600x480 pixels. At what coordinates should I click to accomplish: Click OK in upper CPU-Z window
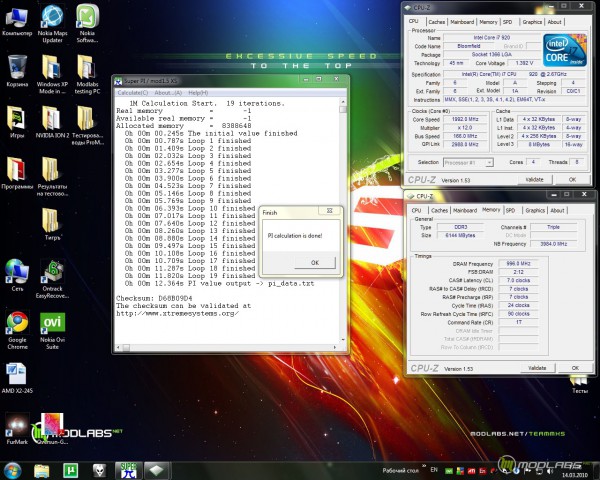[x=572, y=180]
